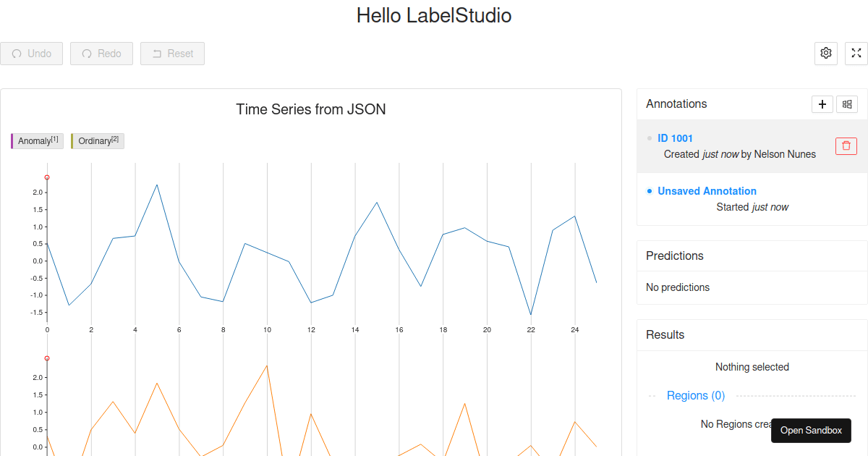The image size is (868, 456).
Task: Open the annotations grid view icon
Action: pyautogui.click(x=846, y=104)
